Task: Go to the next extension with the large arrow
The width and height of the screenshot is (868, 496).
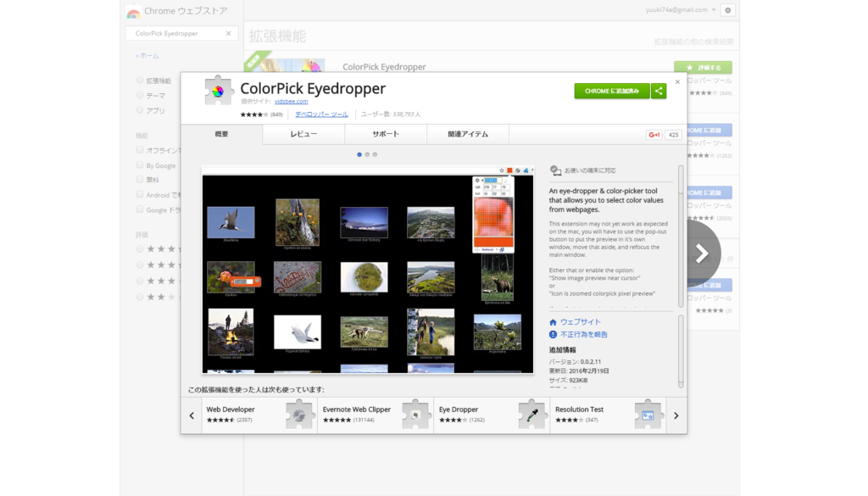Action: (702, 253)
